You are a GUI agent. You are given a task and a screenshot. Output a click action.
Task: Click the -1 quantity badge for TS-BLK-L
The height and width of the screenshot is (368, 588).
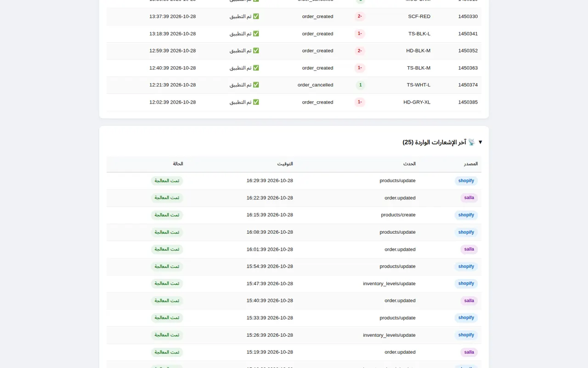[x=360, y=34]
